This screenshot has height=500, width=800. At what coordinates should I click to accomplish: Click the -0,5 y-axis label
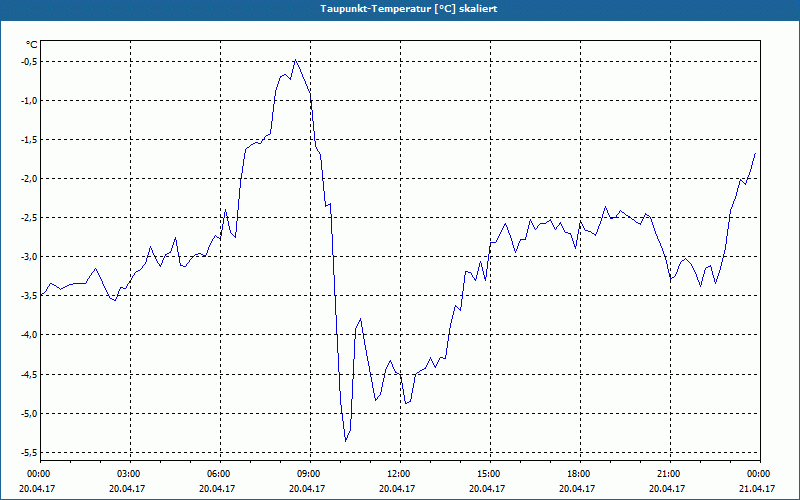click(x=29, y=62)
